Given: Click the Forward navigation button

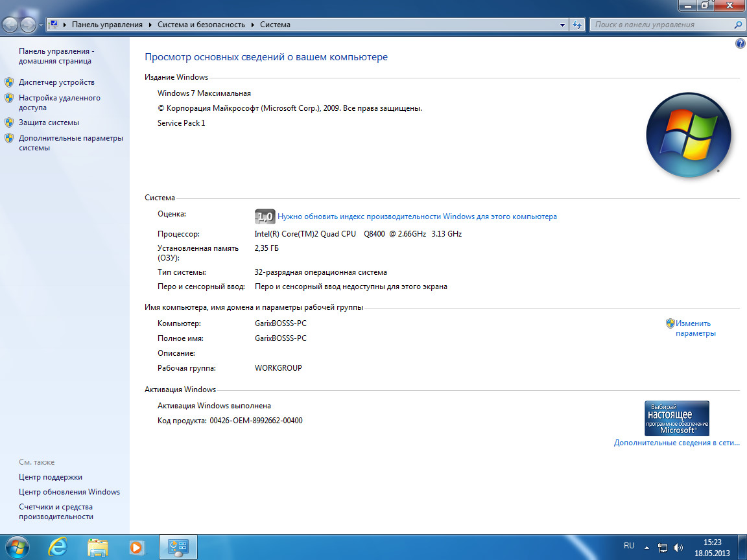Looking at the screenshot, I should 28,25.
